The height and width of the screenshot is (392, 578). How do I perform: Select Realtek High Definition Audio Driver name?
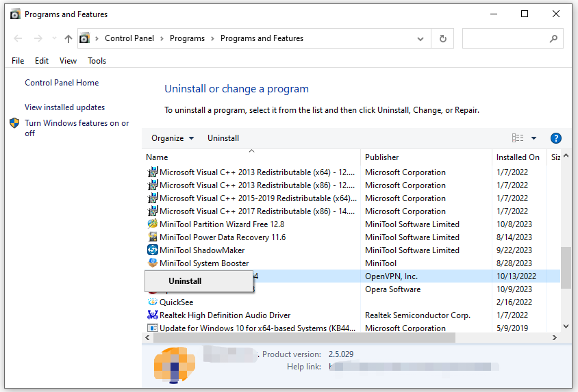click(x=225, y=315)
